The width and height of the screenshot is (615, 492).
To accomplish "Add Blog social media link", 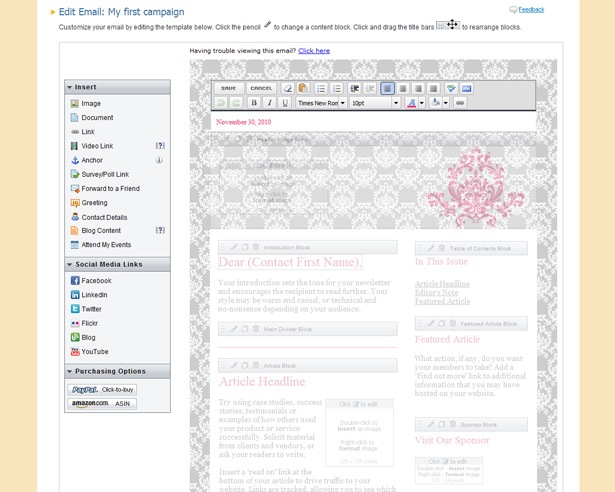I will [83, 337].
